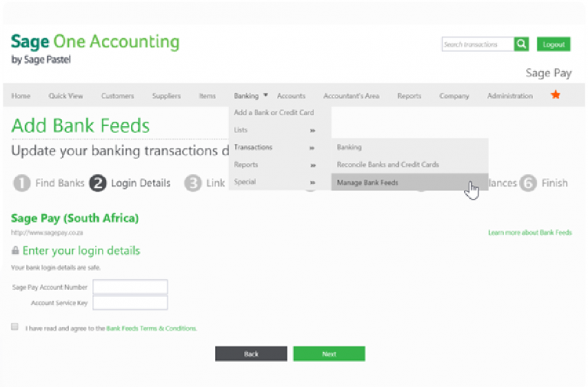Click the step 3 Link circle
This screenshot has height=387, width=588.
click(193, 184)
